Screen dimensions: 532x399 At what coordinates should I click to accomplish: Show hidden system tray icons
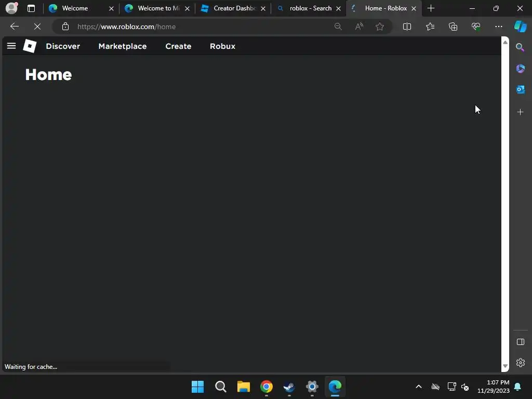419,387
